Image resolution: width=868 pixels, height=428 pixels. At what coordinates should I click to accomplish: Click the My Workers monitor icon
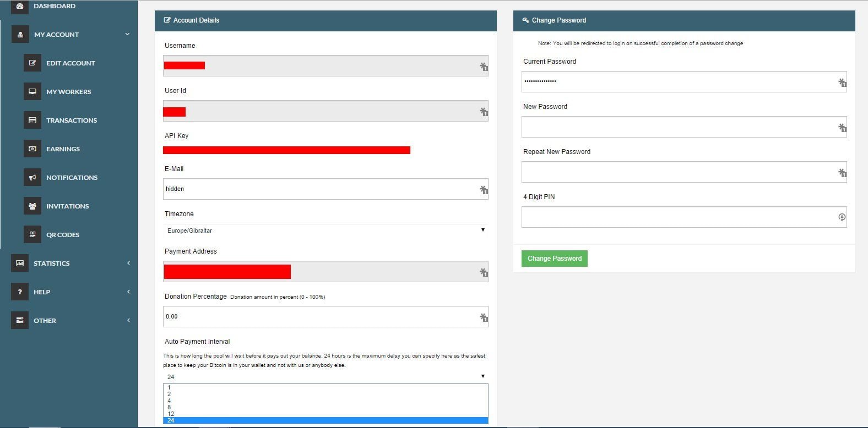pos(32,91)
